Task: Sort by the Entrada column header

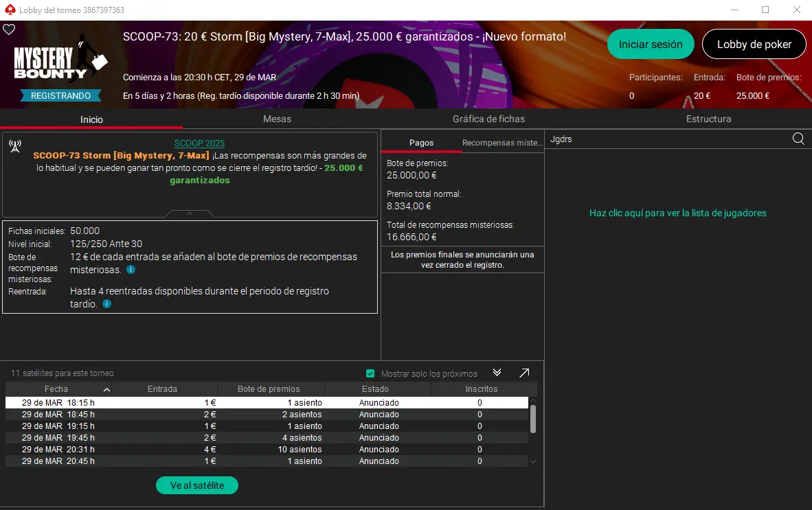Action: click(162, 389)
